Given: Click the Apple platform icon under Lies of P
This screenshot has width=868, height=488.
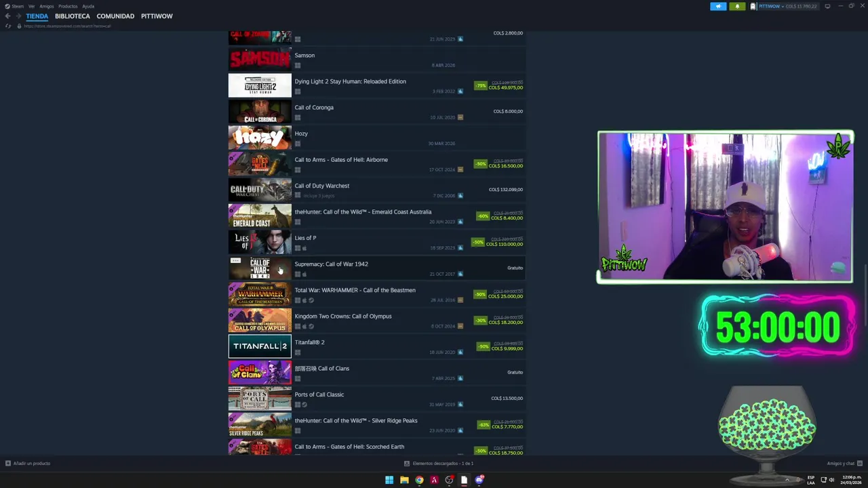Looking at the screenshot, I should click(304, 248).
